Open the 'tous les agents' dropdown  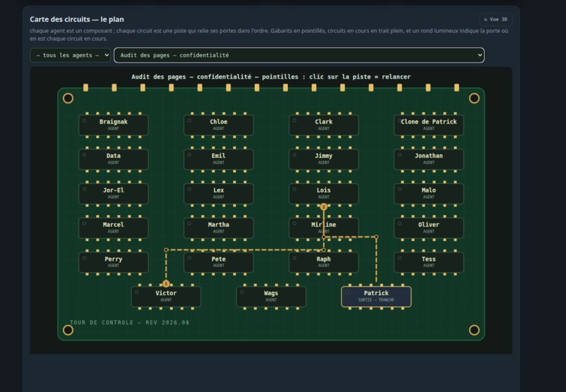[70, 55]
